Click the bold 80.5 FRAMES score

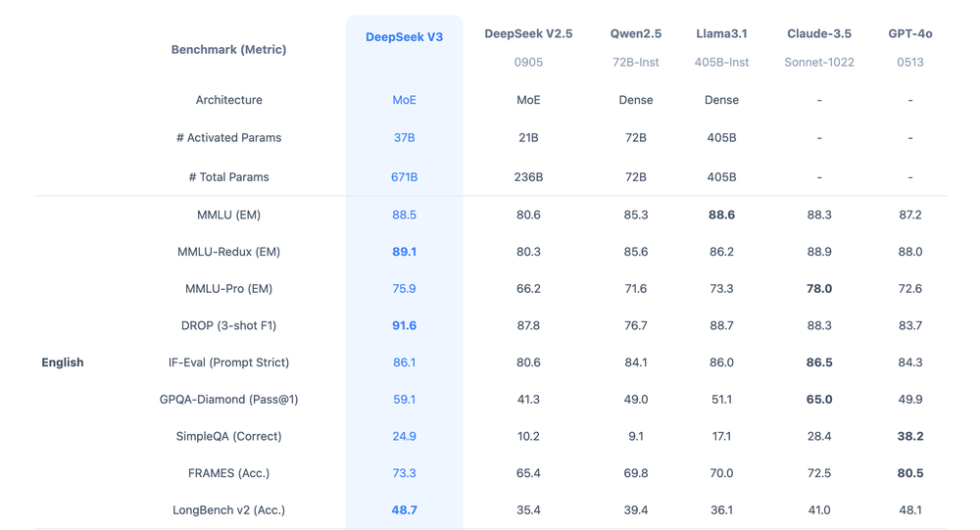tap(910, 473)
